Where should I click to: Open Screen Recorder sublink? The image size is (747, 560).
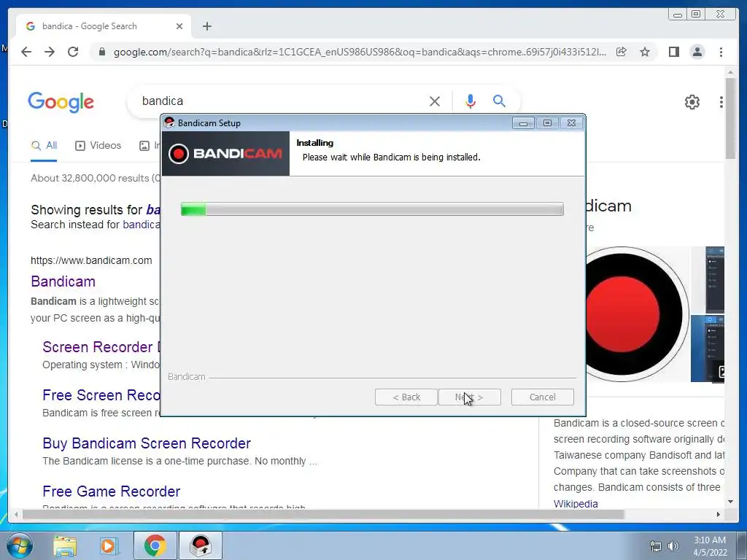coord(101,347)
